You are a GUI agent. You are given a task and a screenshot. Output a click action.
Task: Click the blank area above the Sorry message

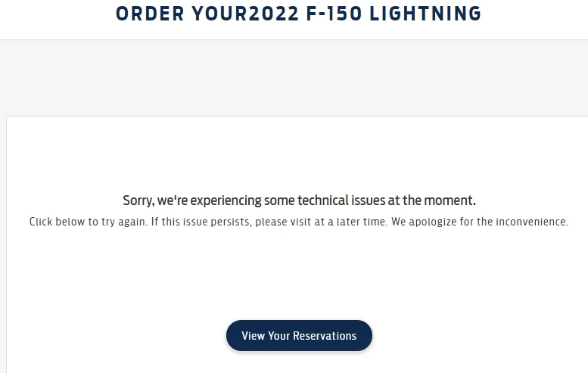(x=299, y=155)
